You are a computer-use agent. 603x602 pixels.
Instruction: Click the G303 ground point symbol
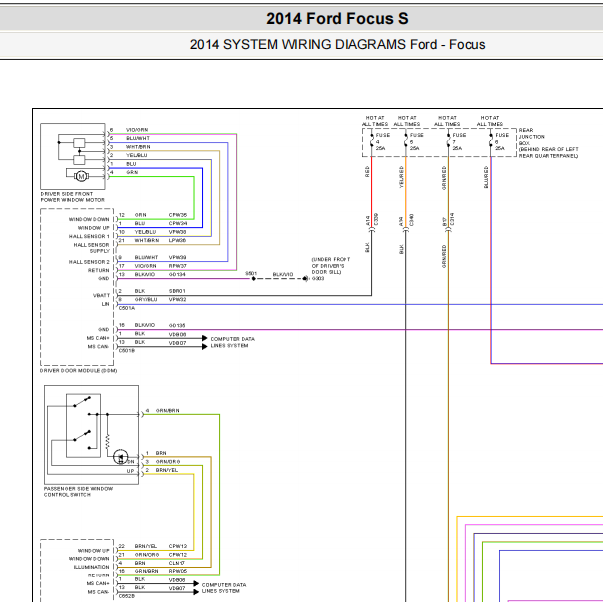pyautogui.click(x=305, y=278)
